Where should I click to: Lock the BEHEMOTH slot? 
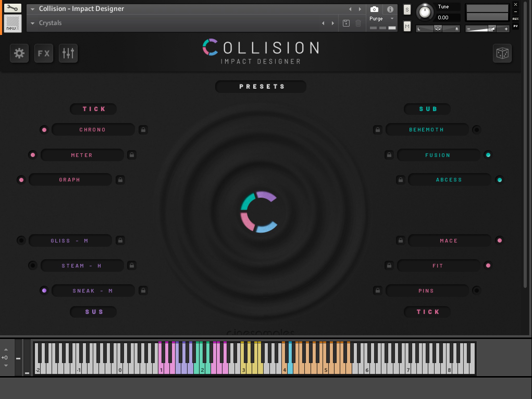point(378,130)
